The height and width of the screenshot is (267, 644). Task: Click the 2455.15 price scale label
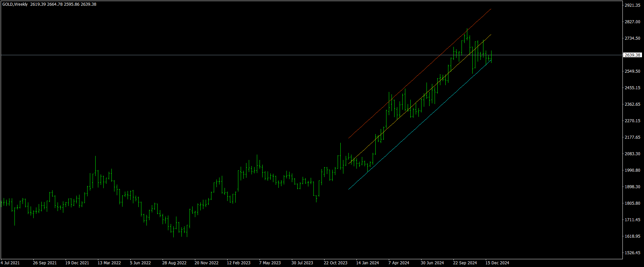(x=633, y=88)
